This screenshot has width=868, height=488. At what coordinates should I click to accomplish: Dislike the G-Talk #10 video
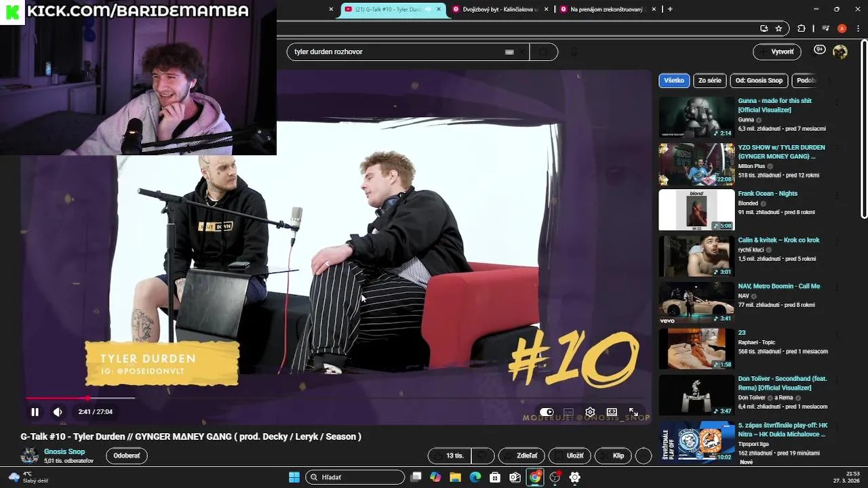point(482,455)
